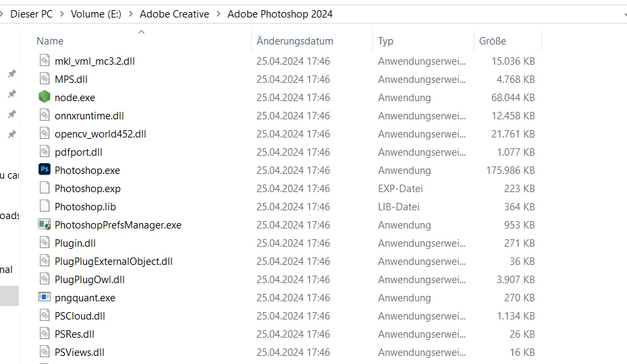Screen dimensions: 627x364
Task: Select the Photoshop.exe Ps icon
Action: coord(45,169)
